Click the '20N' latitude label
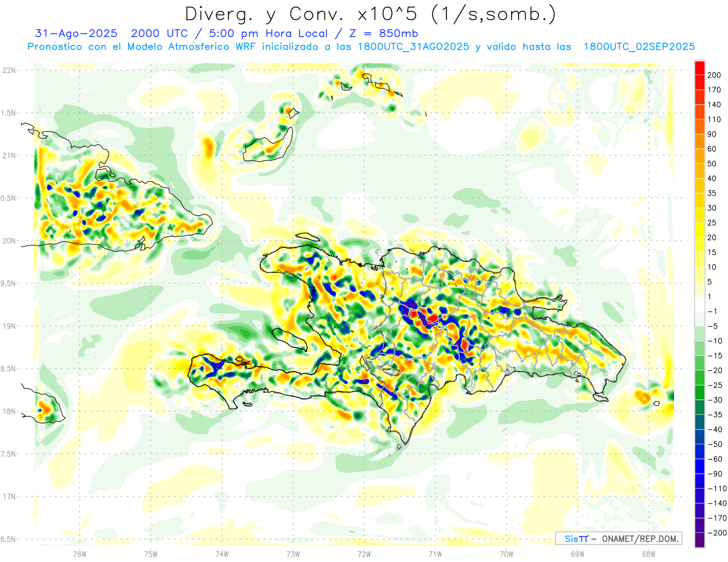Image resolution: width=728 pixels, height=562 pixels. tap(10, 241)
